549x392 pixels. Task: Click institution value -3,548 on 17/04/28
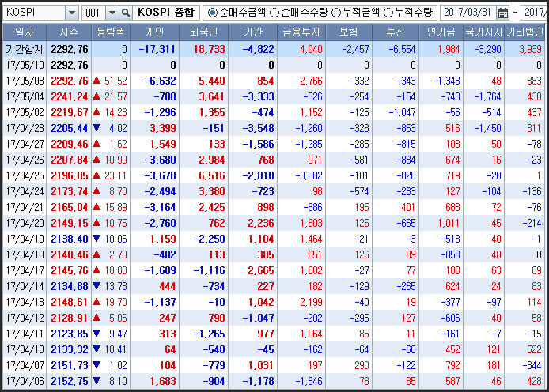[259, 128]
